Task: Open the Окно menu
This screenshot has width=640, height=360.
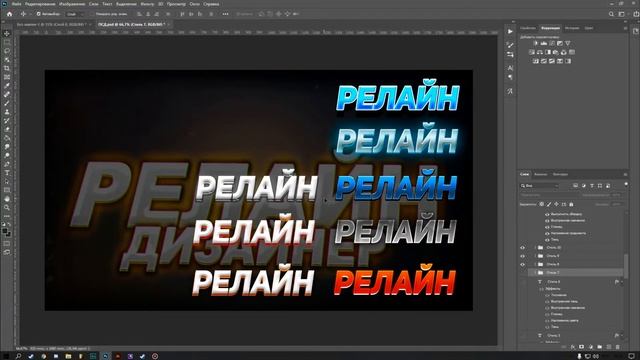Action: (x=194, y=4)
